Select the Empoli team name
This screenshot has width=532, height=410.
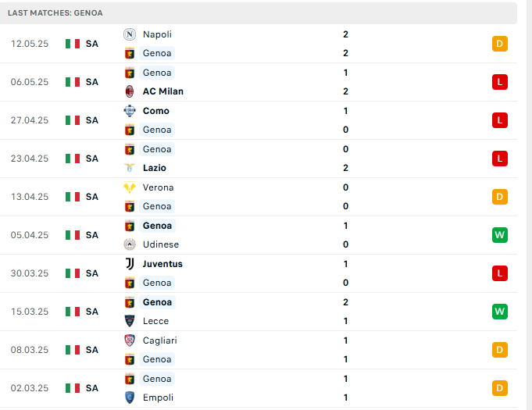158,398
